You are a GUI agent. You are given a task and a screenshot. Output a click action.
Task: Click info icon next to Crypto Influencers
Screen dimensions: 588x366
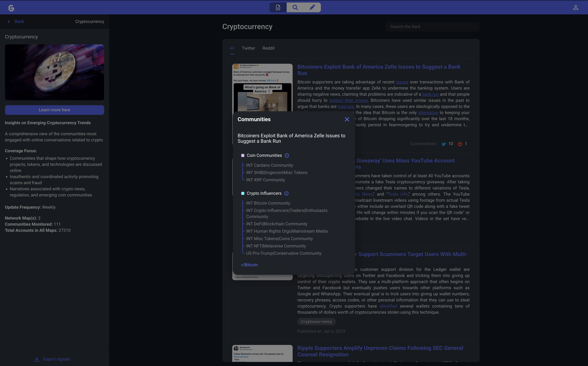pos(286,193)
